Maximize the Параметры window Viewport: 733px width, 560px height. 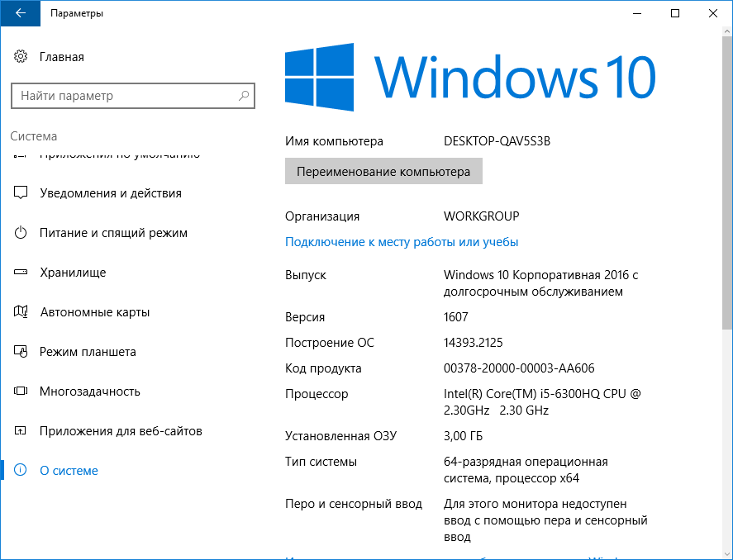pos(675,13)
